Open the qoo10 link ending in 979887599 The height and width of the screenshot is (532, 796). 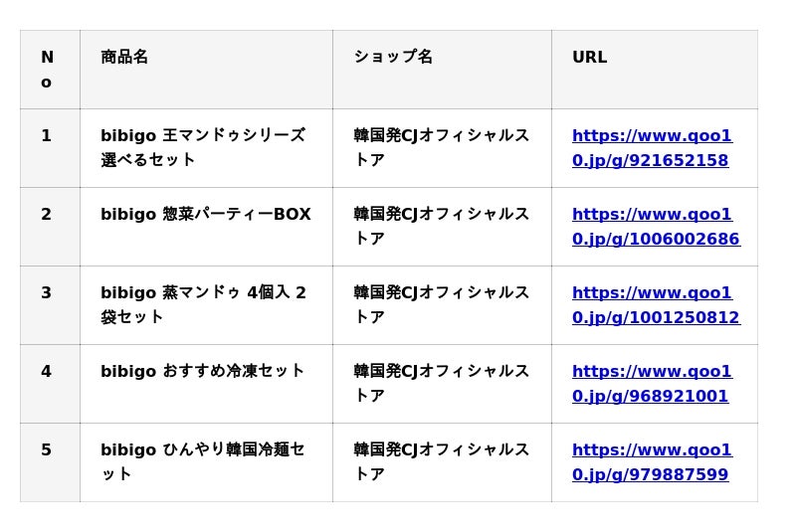pos(651,462)
